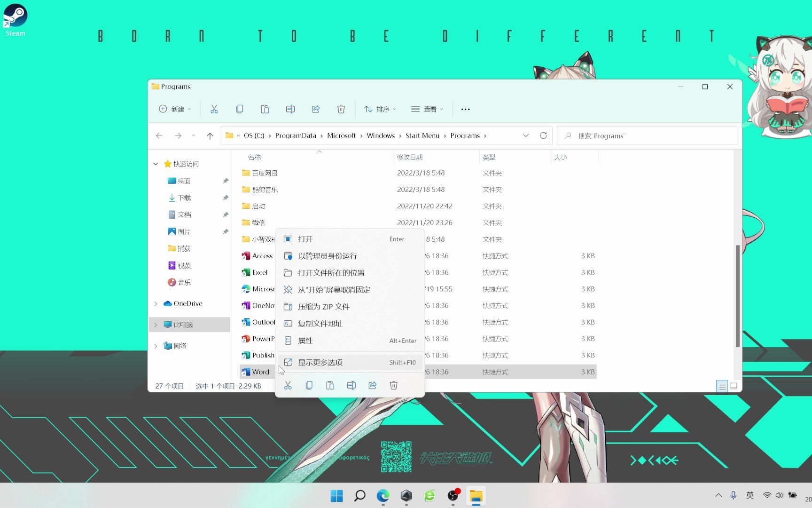Viewport: 812px width, 508px height.
Task: Open the 排序 dropdown
Action: [380, 109]
